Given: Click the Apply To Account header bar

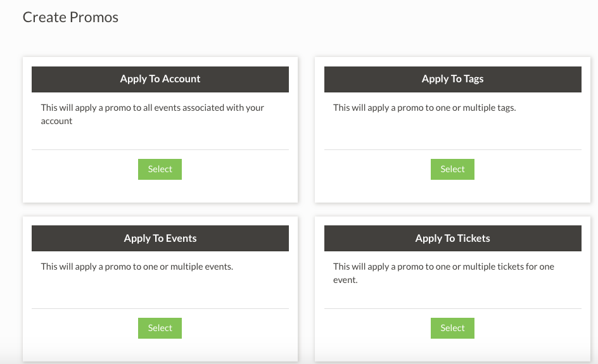Looking at the screenshot, I should click(x=160, y=79).
